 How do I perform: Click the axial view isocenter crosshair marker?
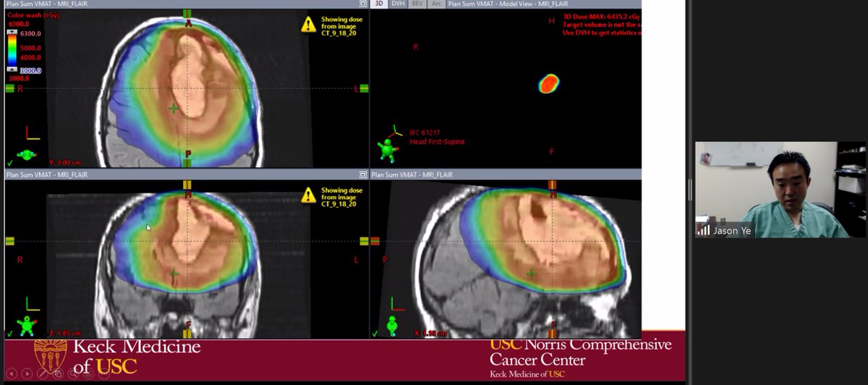pyautogui.click(x=174, y=109)
